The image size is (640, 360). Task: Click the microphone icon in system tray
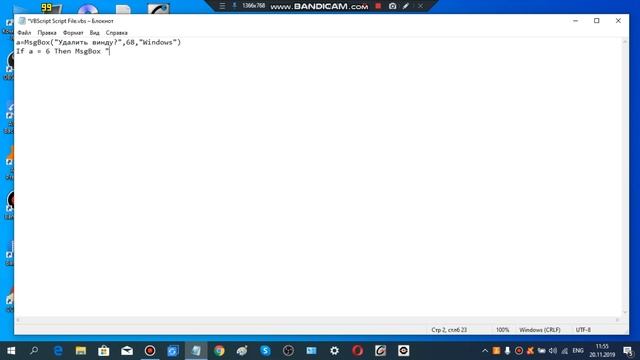tap(507, 351)
